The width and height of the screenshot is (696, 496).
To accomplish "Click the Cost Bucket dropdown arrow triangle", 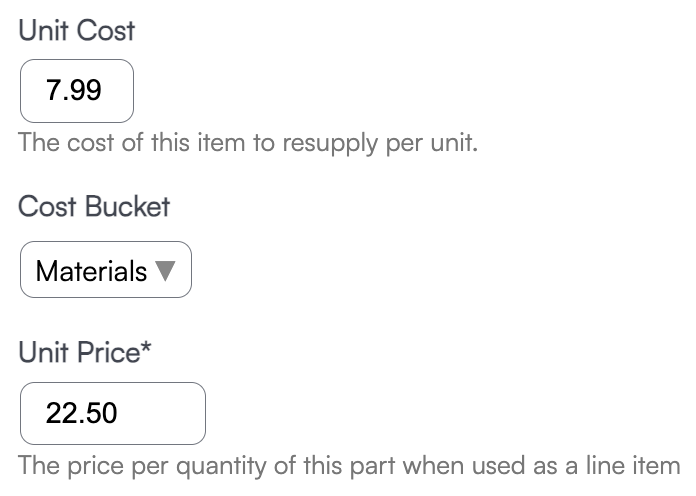I will click(167, 271).
